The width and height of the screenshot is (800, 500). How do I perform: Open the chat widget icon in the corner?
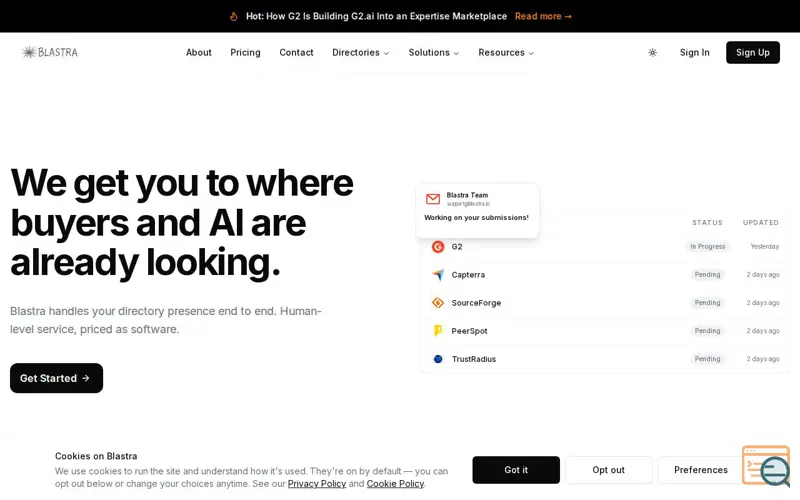tap(766, 465)
